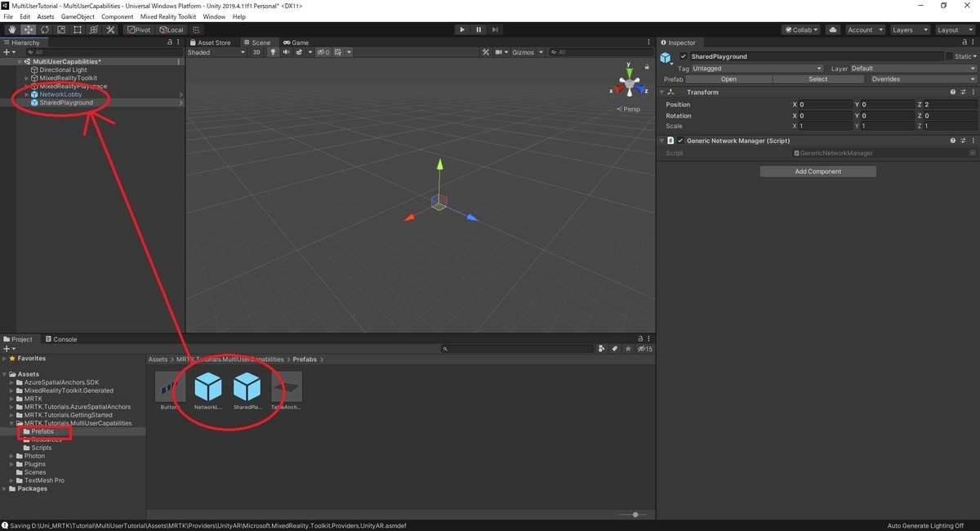Toggle scene audio speaker icon

click(285, 52)
